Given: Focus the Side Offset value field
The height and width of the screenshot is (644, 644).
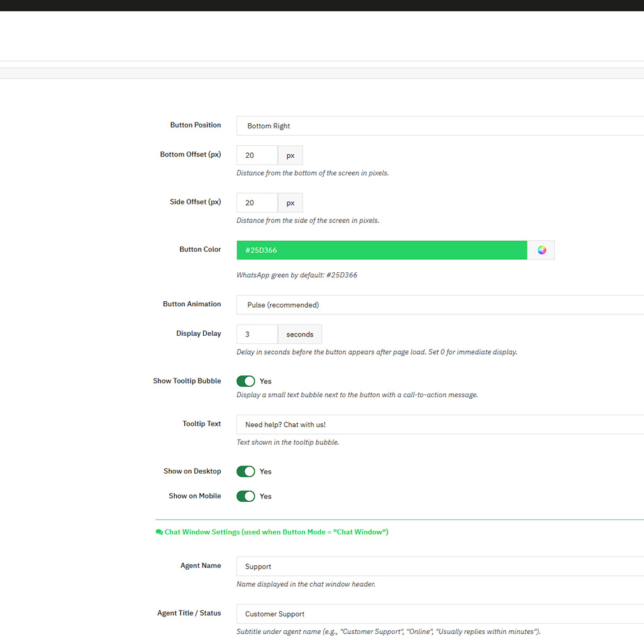Looking at the screenshot, I should pos(257,203).
